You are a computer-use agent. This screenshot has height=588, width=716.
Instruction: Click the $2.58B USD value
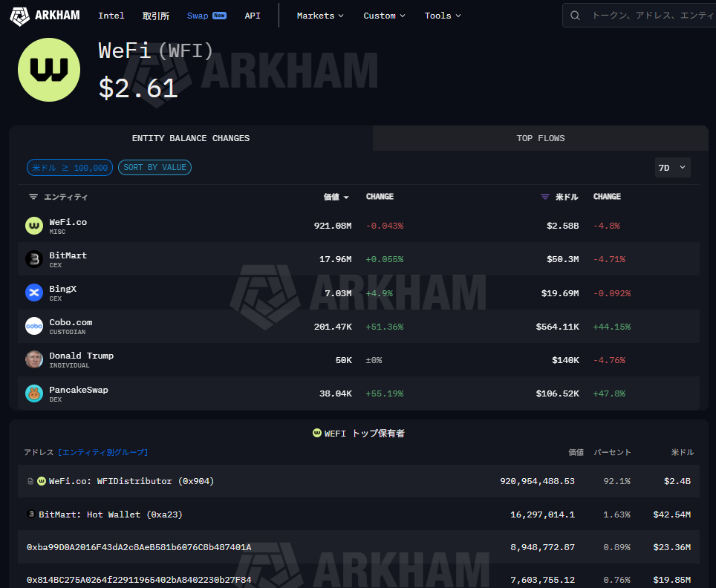(x=562, y=226)
